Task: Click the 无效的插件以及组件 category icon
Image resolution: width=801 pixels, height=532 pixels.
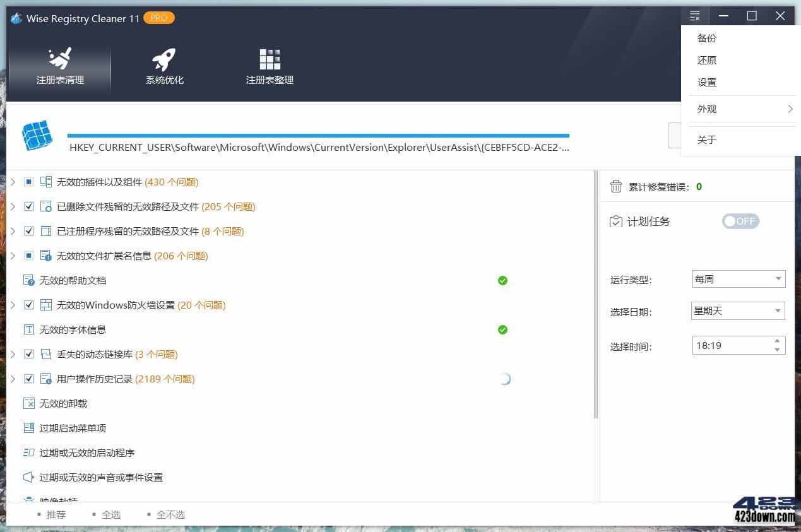Action: (46, 182)
